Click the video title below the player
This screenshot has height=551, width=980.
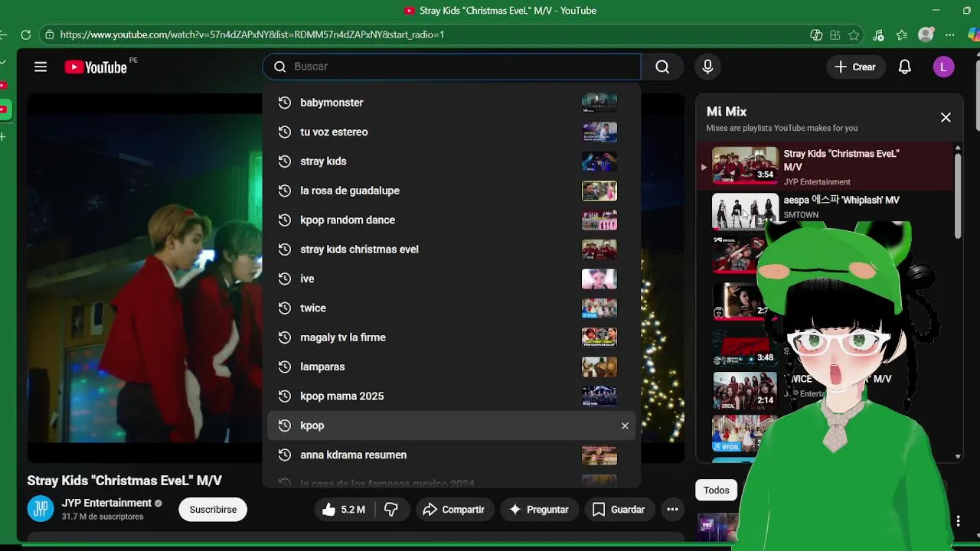pyautogui.click(x=125, y=481)
